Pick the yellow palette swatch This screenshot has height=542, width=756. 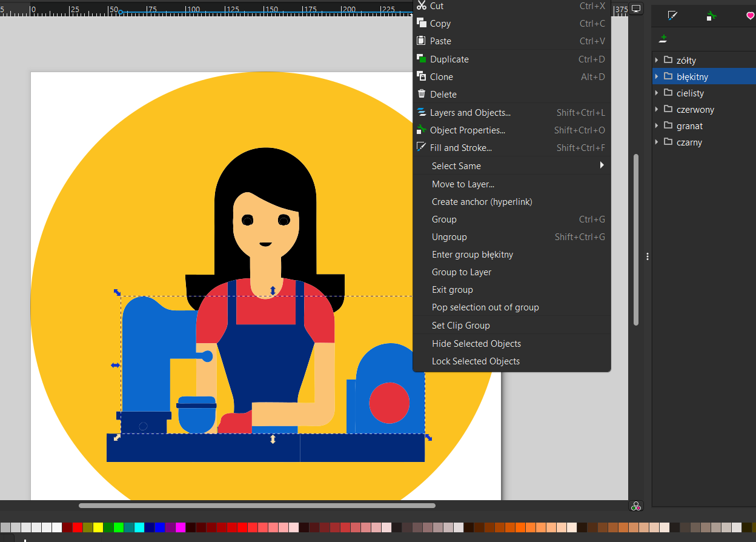tap(98, 527)
